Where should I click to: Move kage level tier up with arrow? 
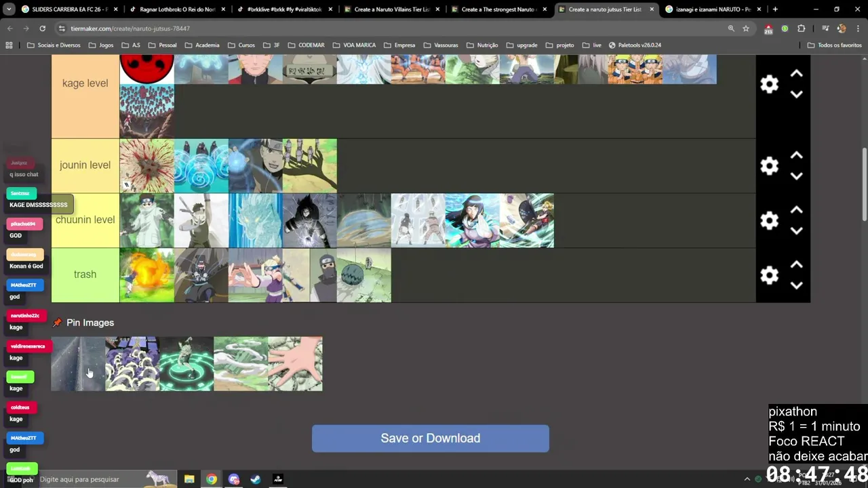tap(797, 73)
